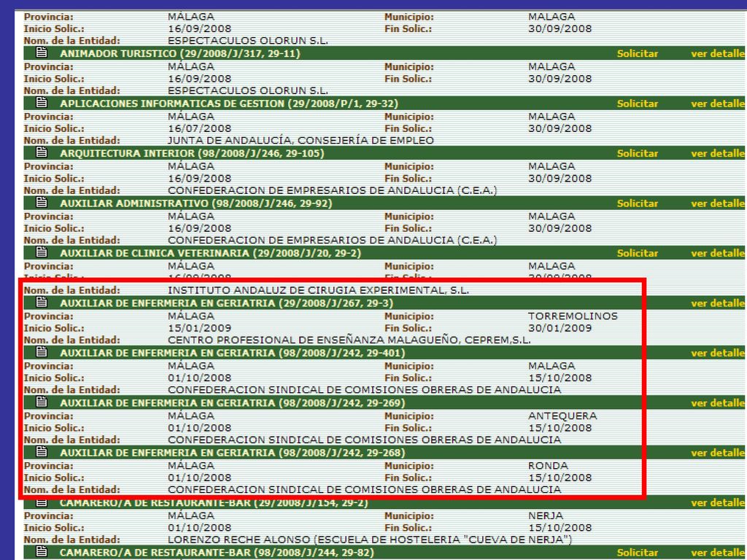Open ver detalle for CAMARERO/A course 29-82
The height and width of the screenshot is (560, 747).
(x=718, y=553)
